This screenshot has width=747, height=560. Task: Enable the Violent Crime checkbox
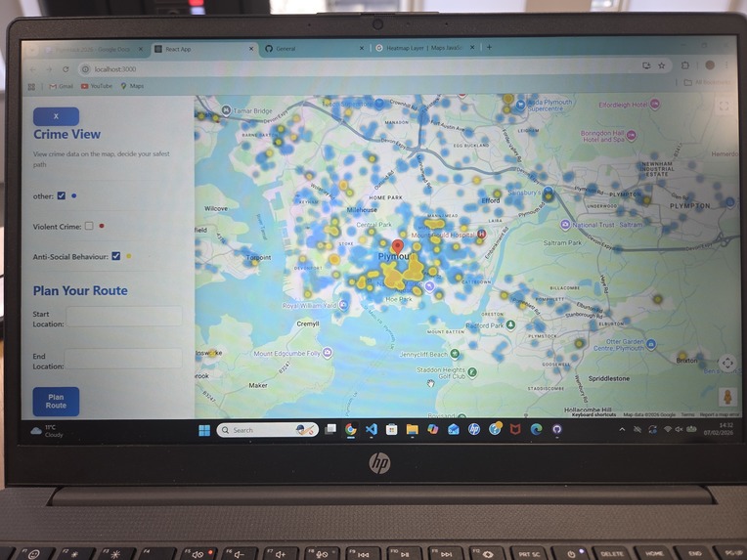pyautogui.click(x=89, y=226)
